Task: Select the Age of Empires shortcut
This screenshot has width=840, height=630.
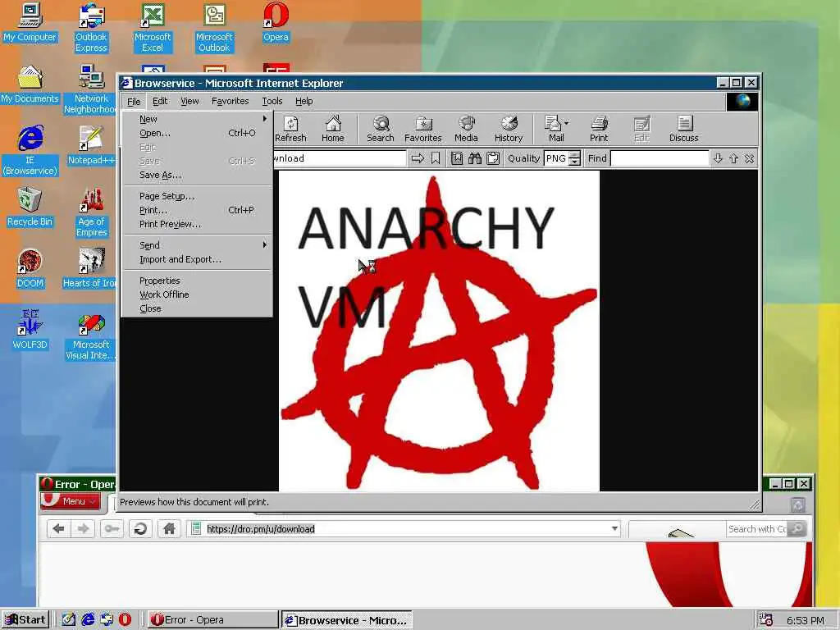Action: pos(91,212)
